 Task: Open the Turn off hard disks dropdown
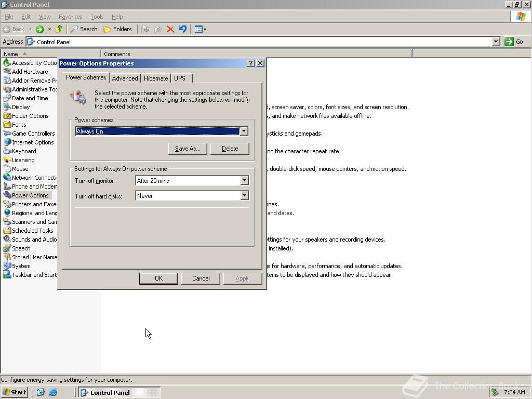244,195
